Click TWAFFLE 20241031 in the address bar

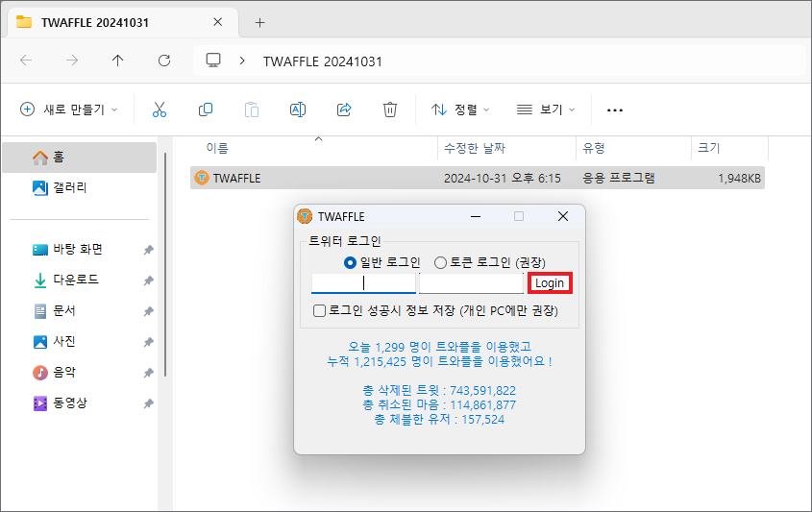pos(322,61)
